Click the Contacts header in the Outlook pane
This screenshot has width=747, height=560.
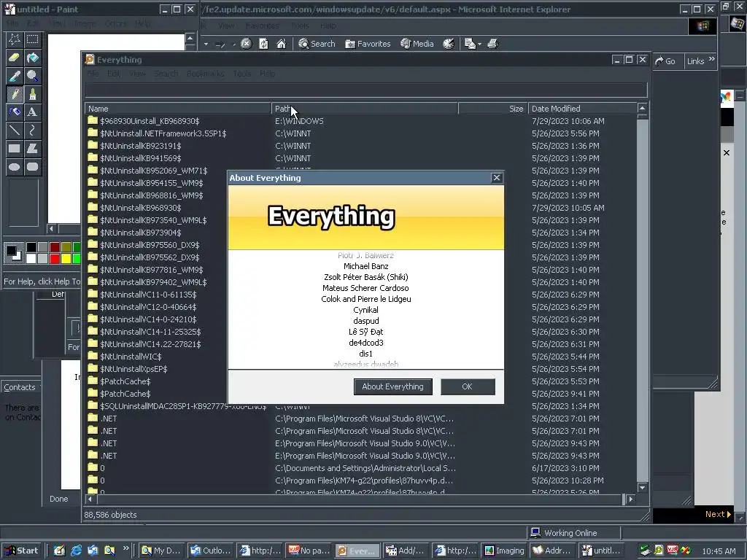coord(20,387)
